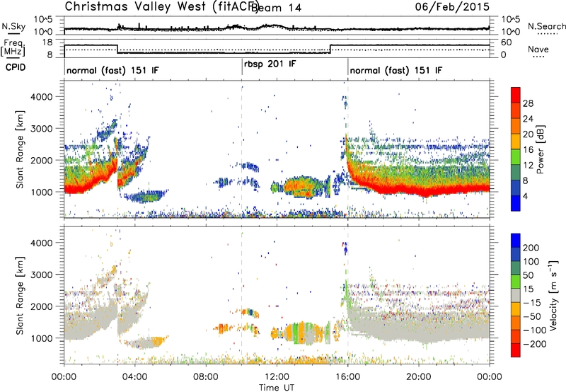Click the '200' tick on Velocity colorbar
The width and height of the screenshot is (566, 392).
[x=531, y=248]
